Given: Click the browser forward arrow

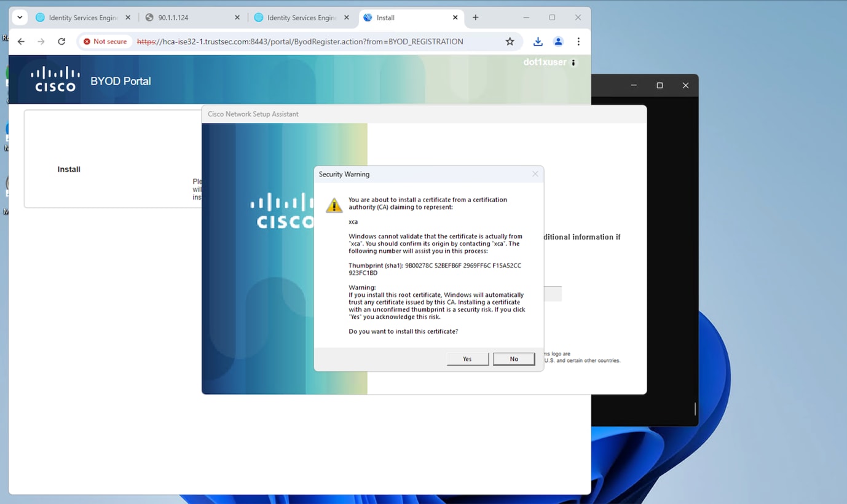Looking at the screenshot, I should 41,42.
